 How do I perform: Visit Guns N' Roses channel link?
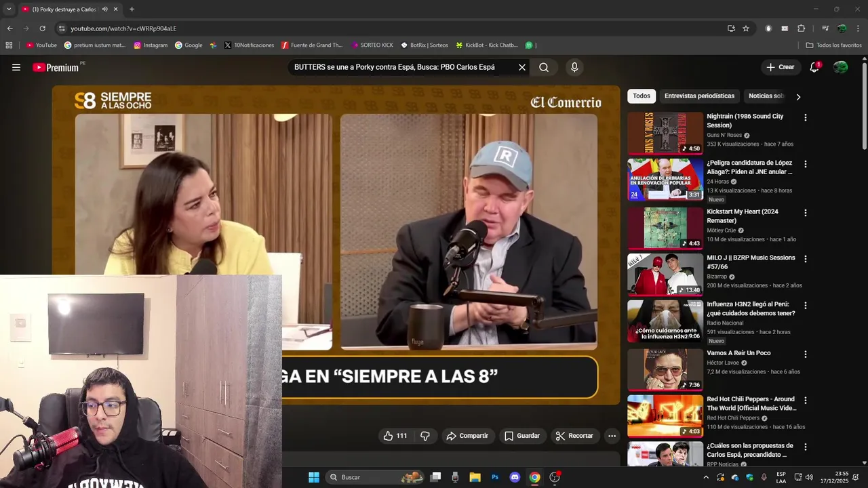point(724,135)
